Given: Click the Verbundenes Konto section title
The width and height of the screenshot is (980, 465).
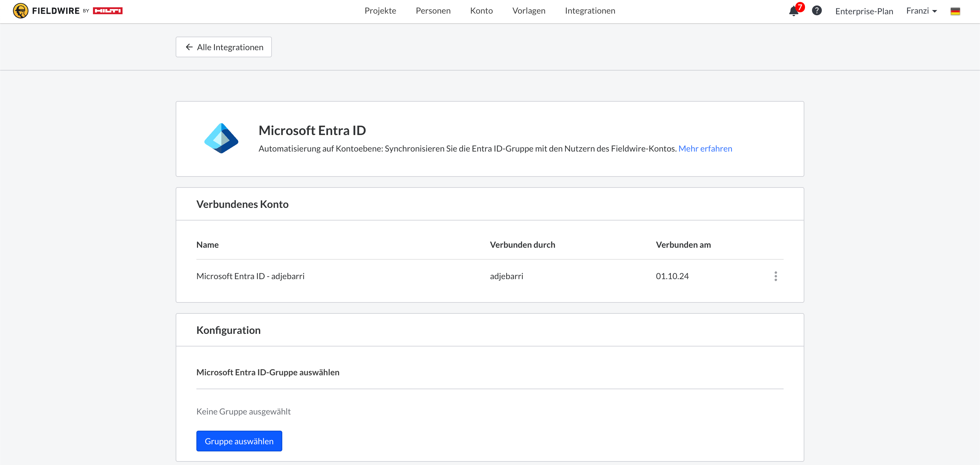Looking at the screenshot, I should pyautogui.click(x=242, y=204).
